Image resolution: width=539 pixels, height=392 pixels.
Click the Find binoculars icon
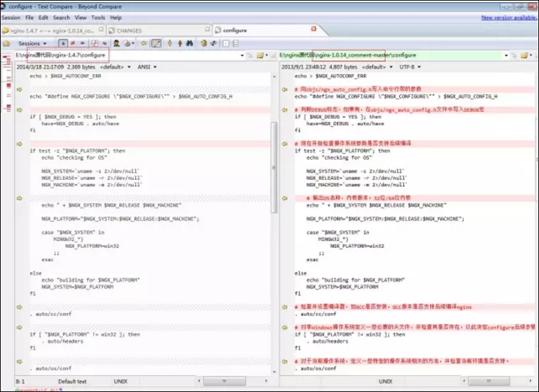point(190,43)
